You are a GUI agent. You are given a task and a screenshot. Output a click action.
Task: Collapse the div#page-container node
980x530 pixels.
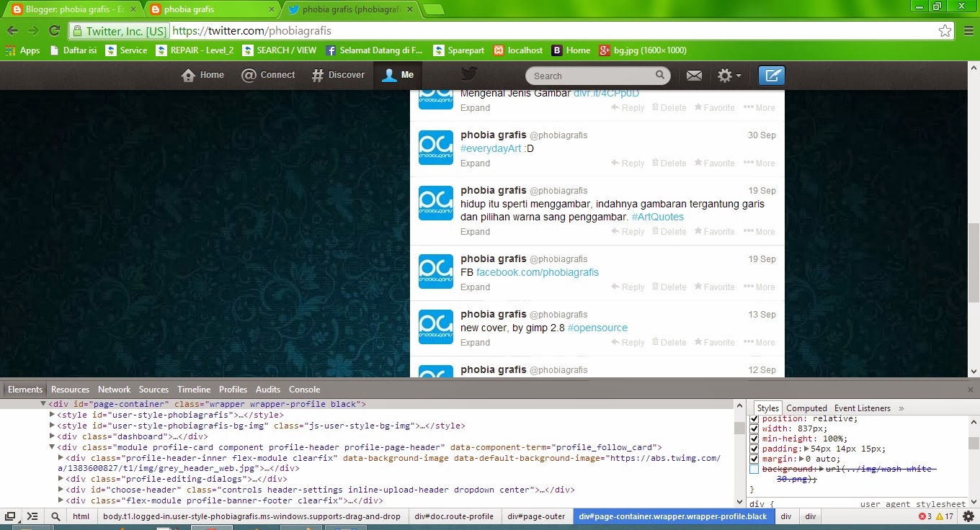[x=43, y=405]
